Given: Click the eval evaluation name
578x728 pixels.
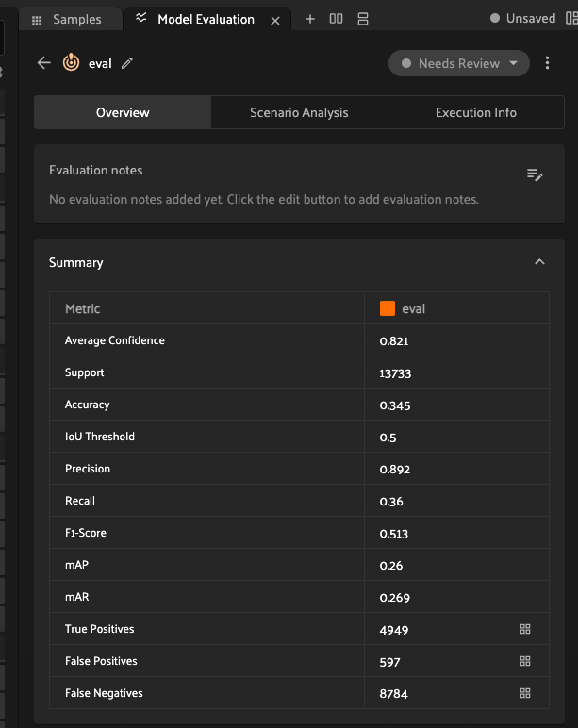Looking at the screenshot, I should [x=100, y=63].
